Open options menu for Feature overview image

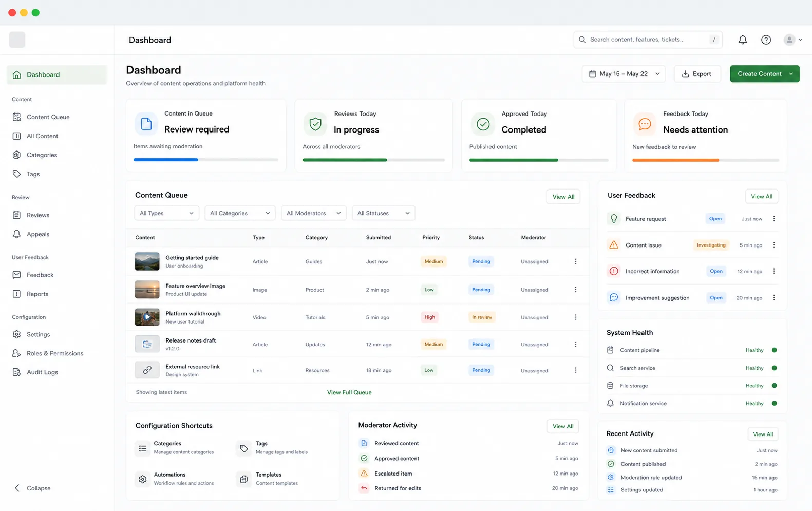575,290
